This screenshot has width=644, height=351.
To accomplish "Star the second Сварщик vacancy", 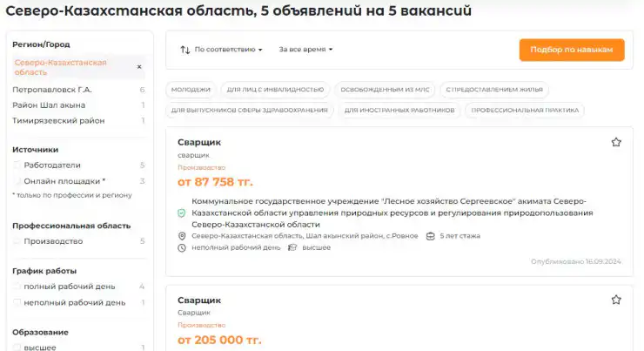I will tap(616, 300).
